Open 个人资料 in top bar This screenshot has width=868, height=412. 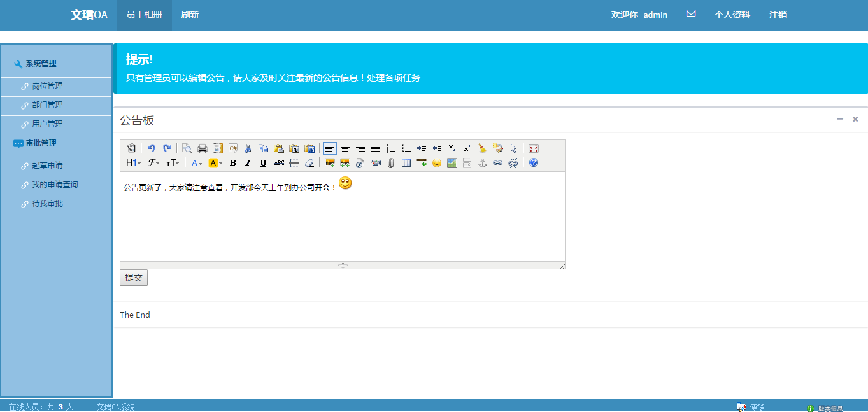(732, 15)
